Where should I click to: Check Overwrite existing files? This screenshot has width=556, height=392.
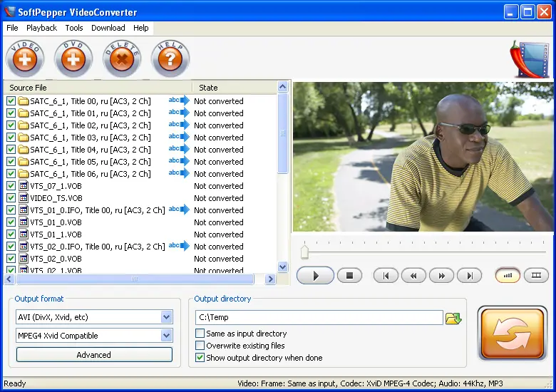(200, 346)
